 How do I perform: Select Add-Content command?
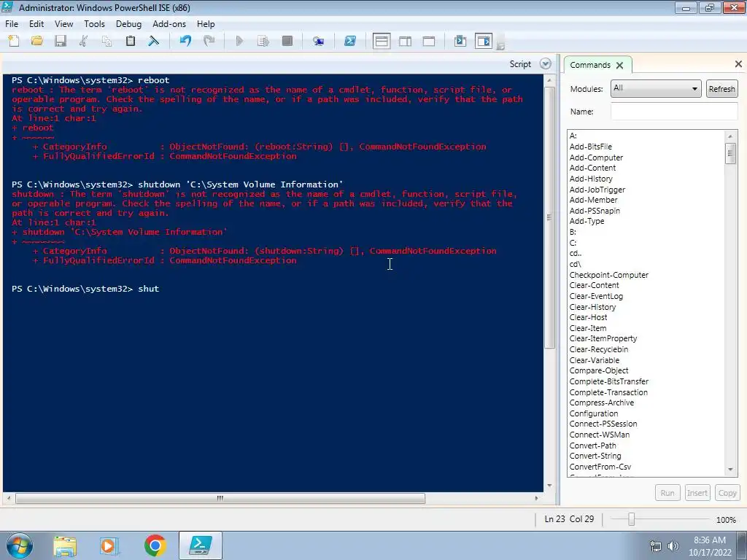click(592, 168)
